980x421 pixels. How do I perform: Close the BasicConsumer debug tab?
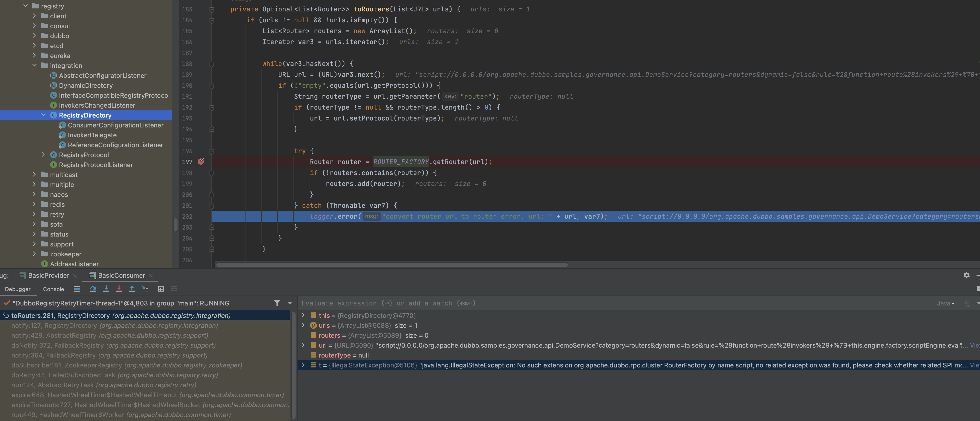(151, 275)
